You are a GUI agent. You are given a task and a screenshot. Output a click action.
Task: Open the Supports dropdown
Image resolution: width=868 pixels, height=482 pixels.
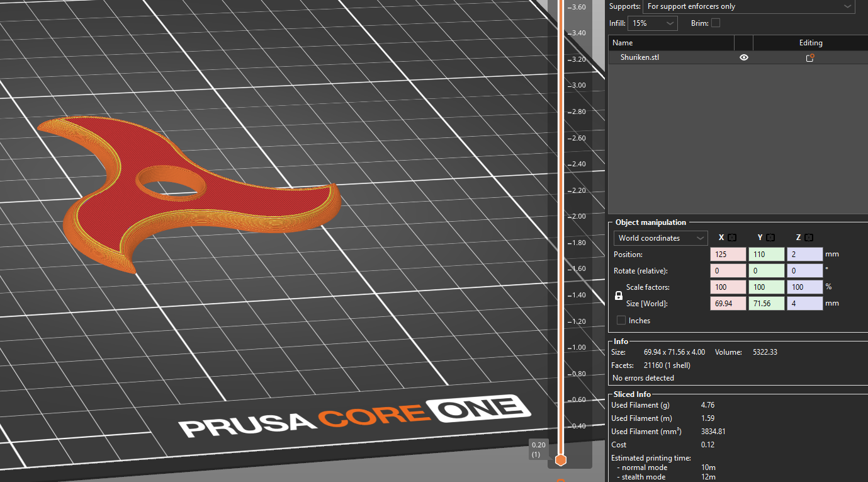(x=748, y=6)
